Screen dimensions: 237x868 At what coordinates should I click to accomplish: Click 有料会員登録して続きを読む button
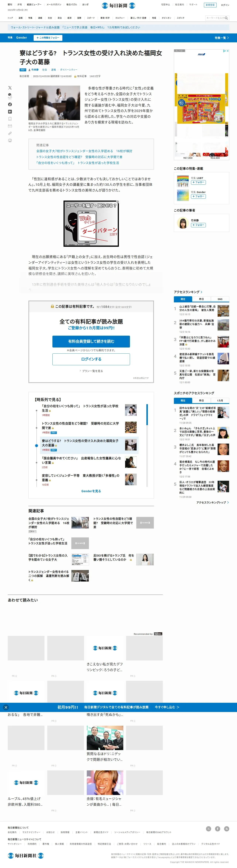(91, 341)
